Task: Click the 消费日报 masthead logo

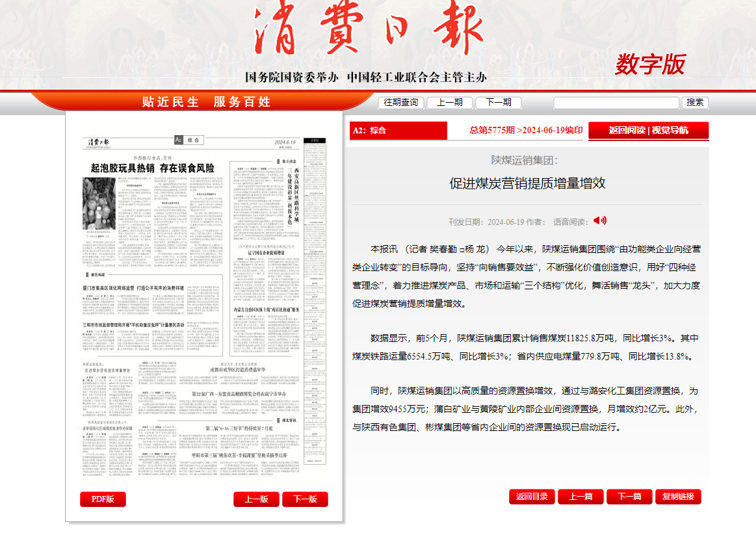Action: 369,27
